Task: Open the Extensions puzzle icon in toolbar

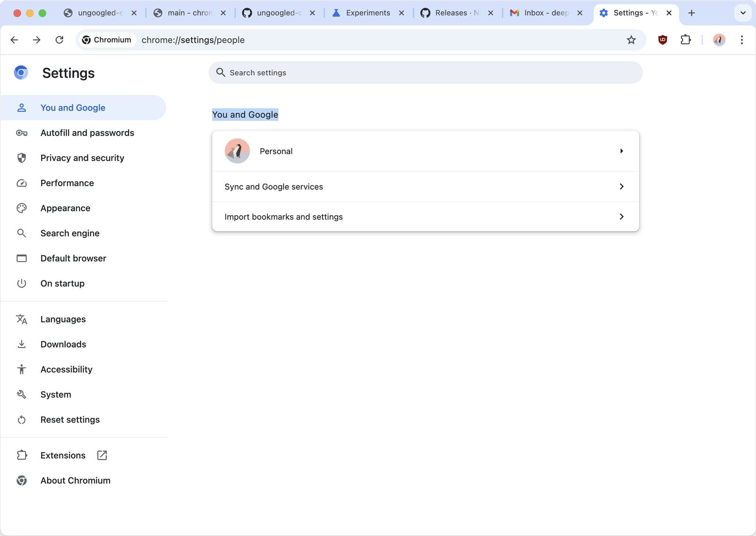Action: pos(686,40)
